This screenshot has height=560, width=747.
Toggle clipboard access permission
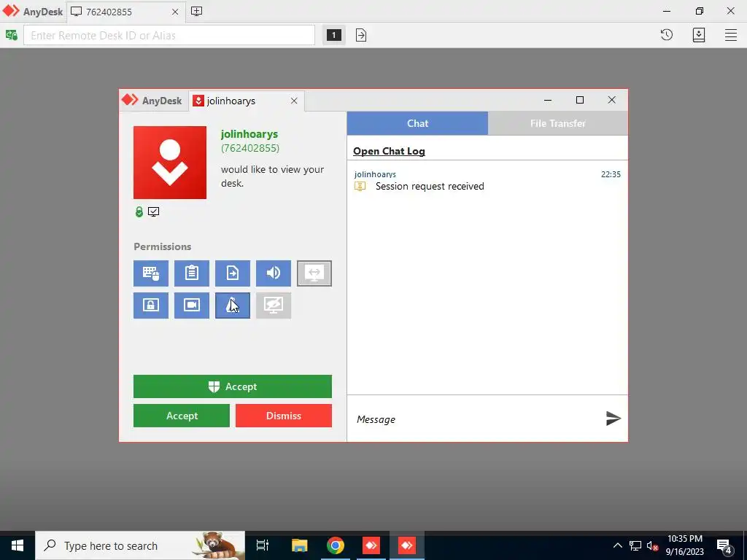[x=192, y=273]
